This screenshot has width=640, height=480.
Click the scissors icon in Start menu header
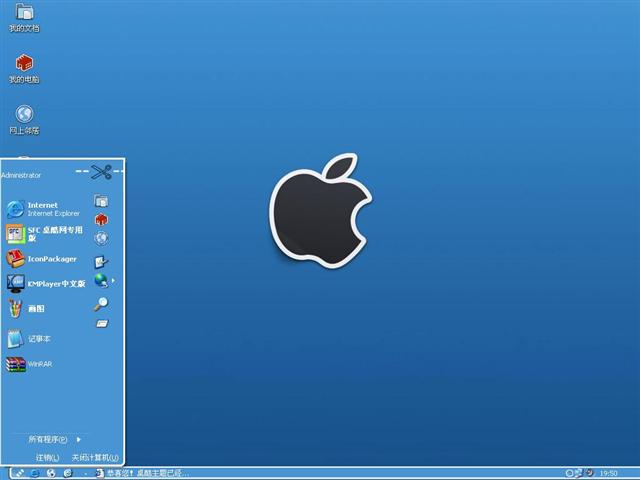[101, 172]
